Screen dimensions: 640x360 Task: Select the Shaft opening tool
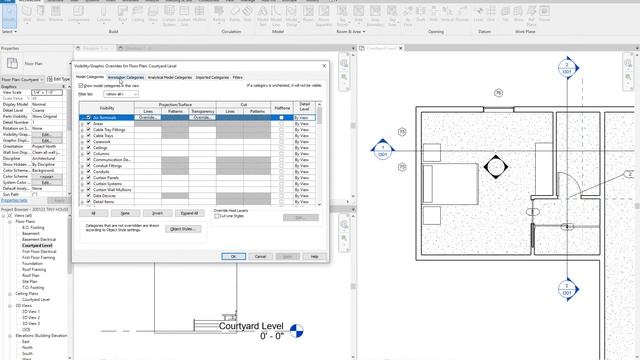[x=420, y=14]
